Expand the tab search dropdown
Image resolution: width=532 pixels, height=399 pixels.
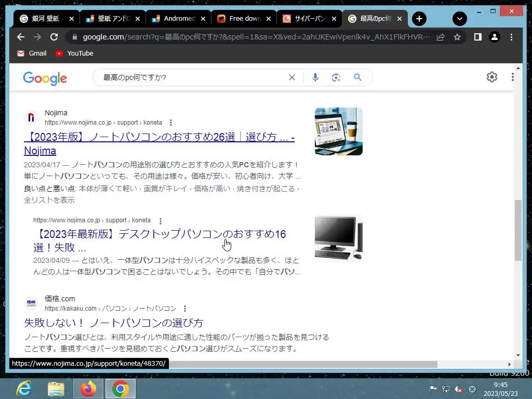coord(460,19)
